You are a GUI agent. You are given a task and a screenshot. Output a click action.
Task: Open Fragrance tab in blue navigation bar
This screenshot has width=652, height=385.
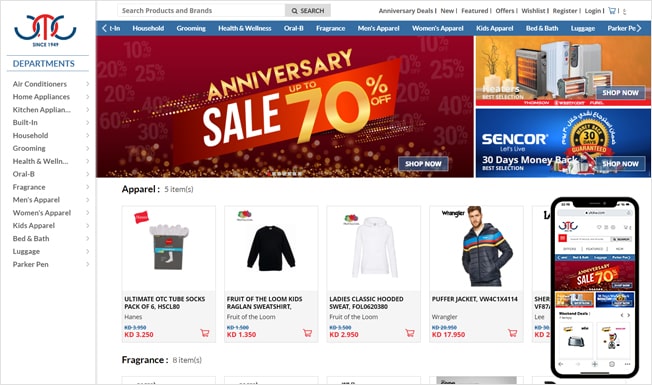[331, 28]
